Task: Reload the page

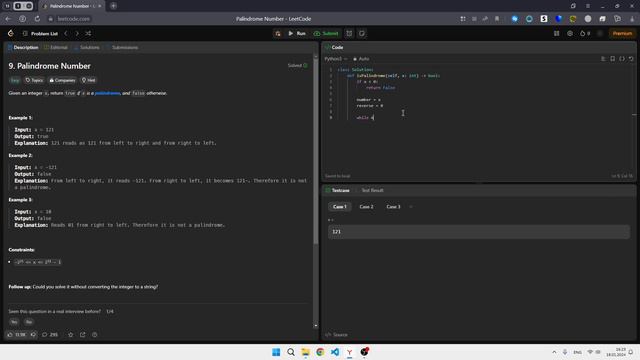Action: click(37, 19)
